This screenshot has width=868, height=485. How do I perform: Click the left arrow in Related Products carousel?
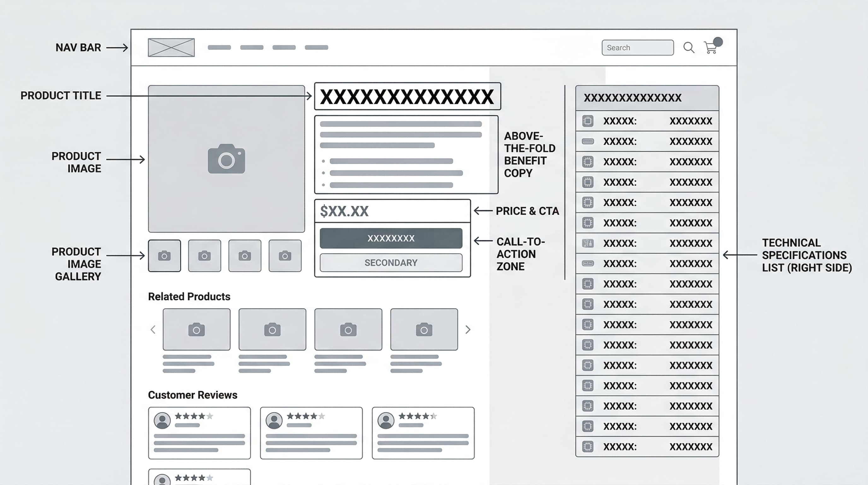tap(153, 330)
